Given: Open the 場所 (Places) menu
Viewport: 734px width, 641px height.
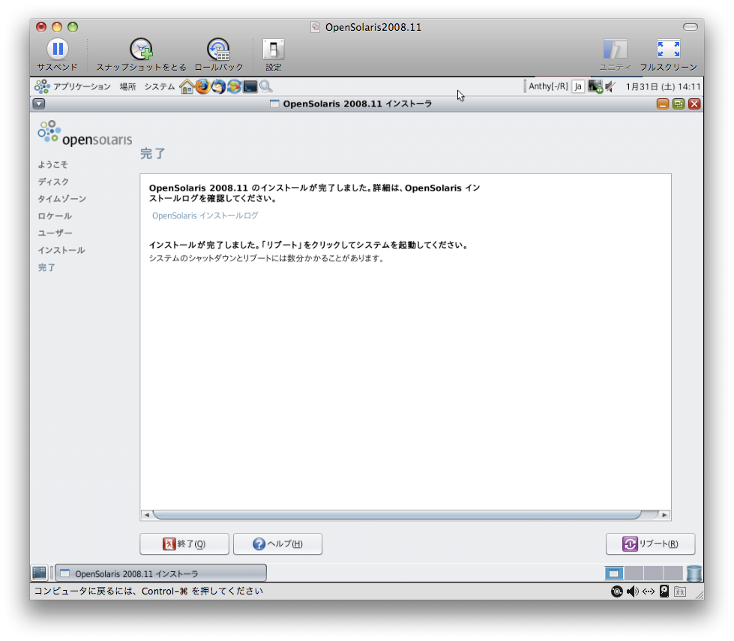Looking at the screenshot, I should coord(127,87).
